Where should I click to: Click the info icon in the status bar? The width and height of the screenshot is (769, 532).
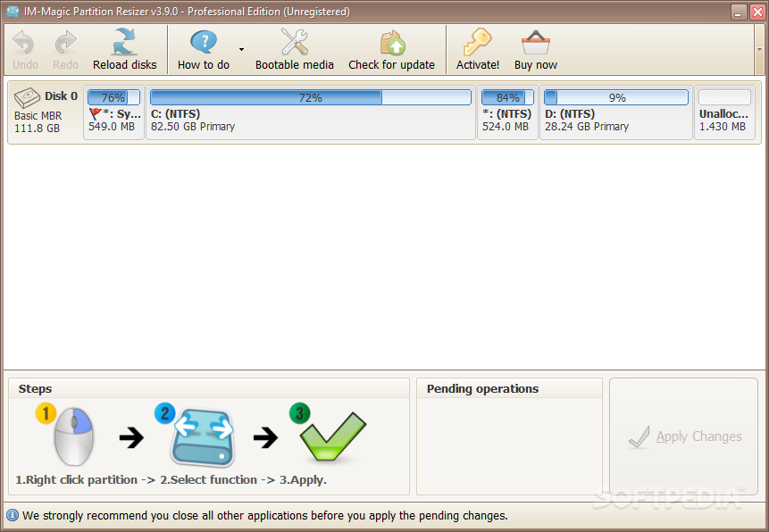pyautogui.click(x=13, y=515)
